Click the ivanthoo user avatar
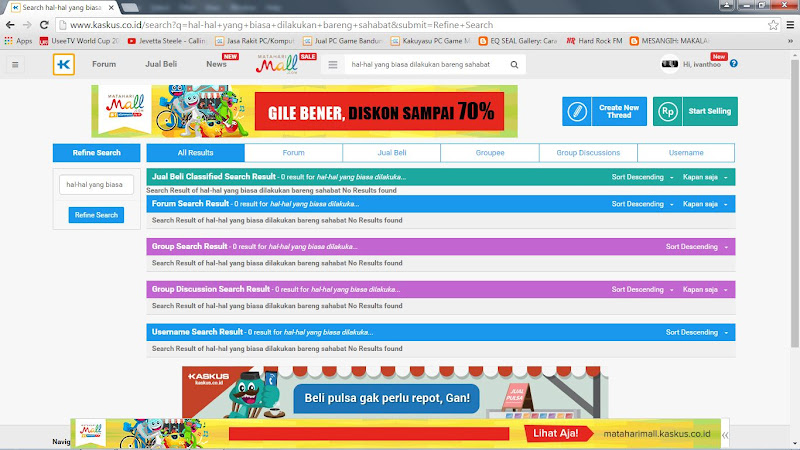The width and height of the screenshot is (800, 450). (669, 64)
